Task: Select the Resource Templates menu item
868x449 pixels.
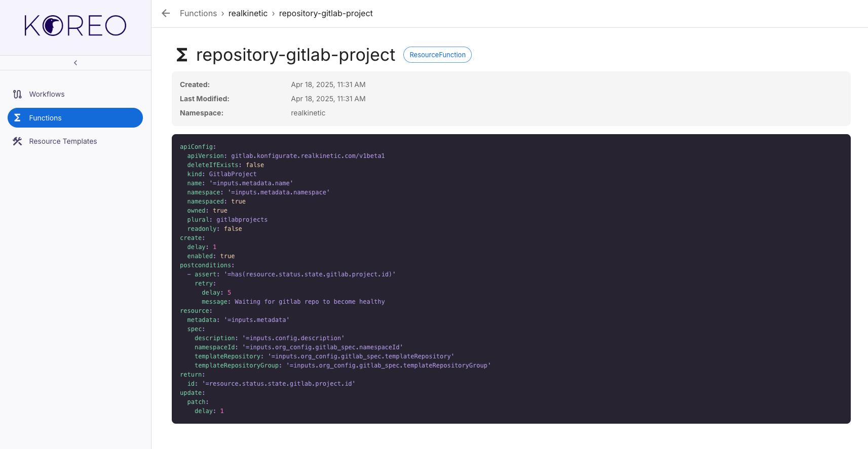Action: [x=63, y=141]
